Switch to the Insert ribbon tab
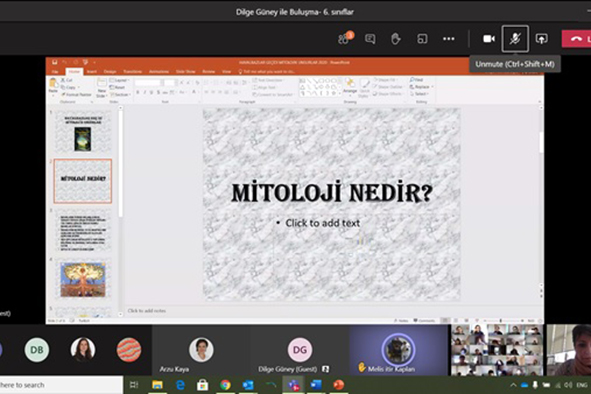 coord(92,72)
